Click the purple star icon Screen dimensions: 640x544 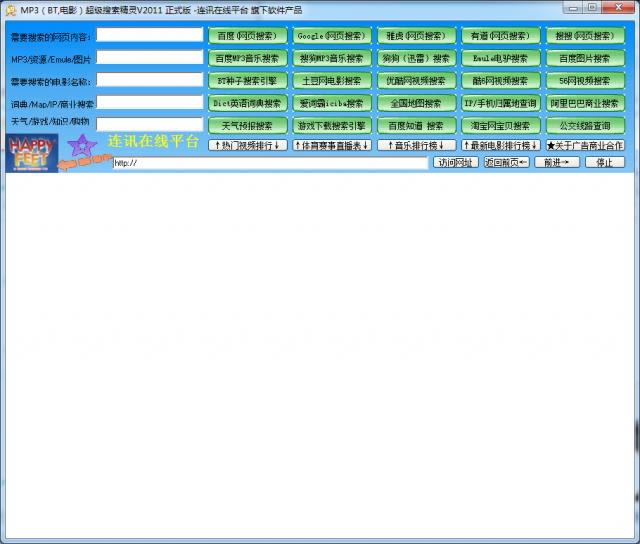coord(82,145)
